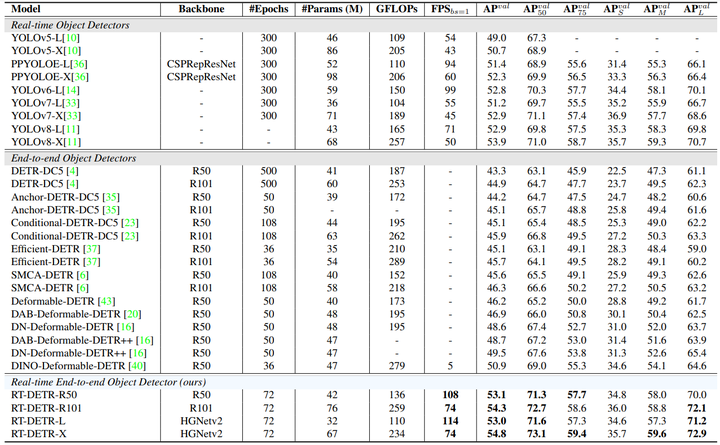
Task: Click FPS value 114 in RT-DETR-L row
Action: coord(450,421)
